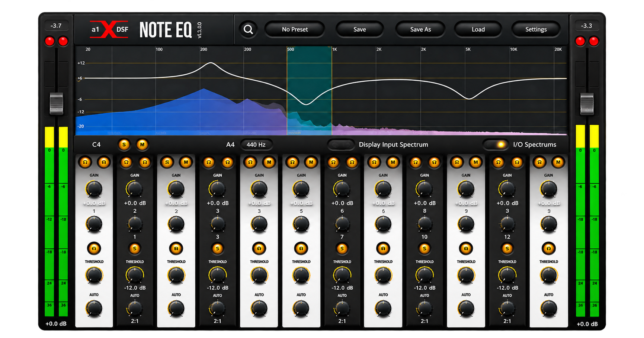The image size is (644, 338).
Task: Mute the fifth strip with its M button
Action: point(269,162)
